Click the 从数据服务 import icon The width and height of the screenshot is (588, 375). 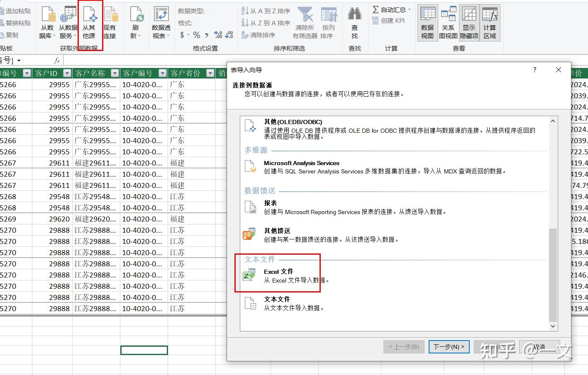pyautogui.click(x=68, y=23)
